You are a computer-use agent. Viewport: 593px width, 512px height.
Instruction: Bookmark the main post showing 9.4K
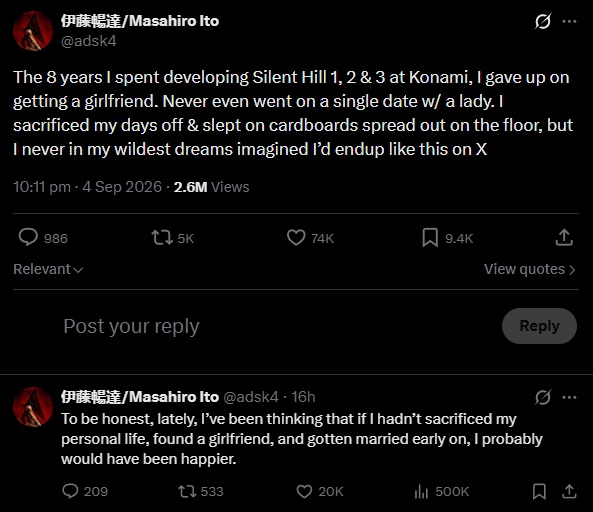tap(430, 238)
